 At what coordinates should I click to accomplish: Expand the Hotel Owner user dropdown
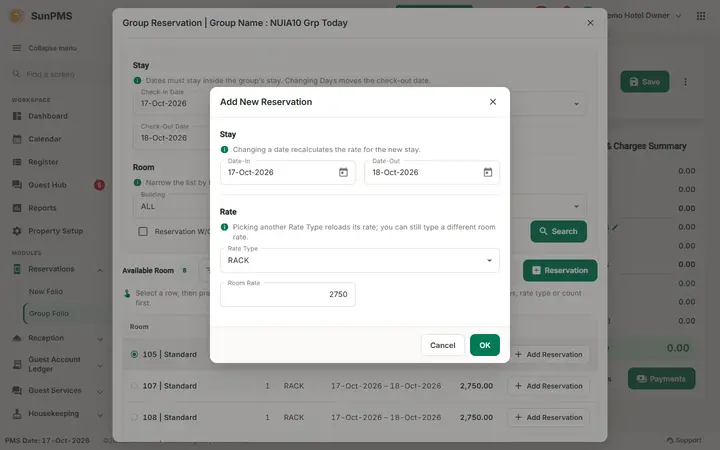point(678,16)
